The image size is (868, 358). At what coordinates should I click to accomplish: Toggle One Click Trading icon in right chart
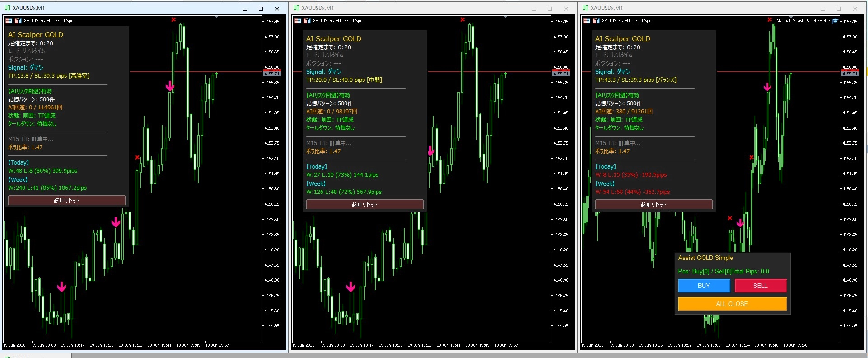[587, 20]
